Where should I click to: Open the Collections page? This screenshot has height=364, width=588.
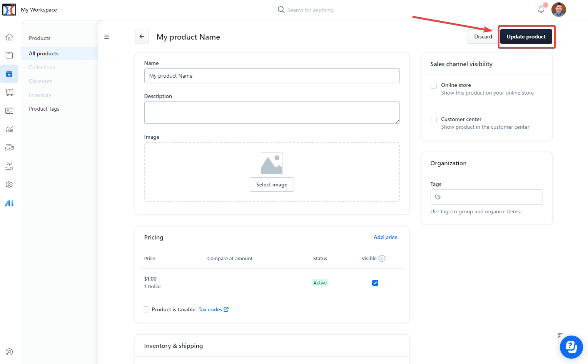[x=42, y=67]
